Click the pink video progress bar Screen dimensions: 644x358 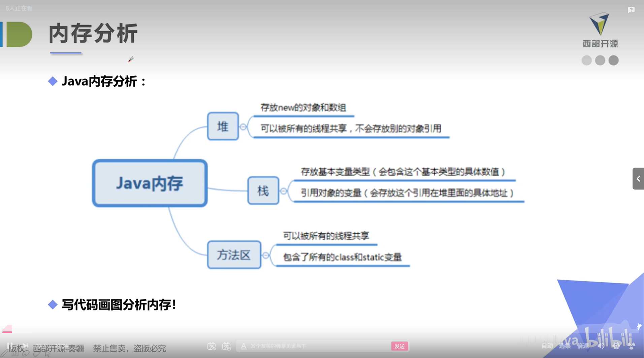pyautogui.click(x=7, y=332)
